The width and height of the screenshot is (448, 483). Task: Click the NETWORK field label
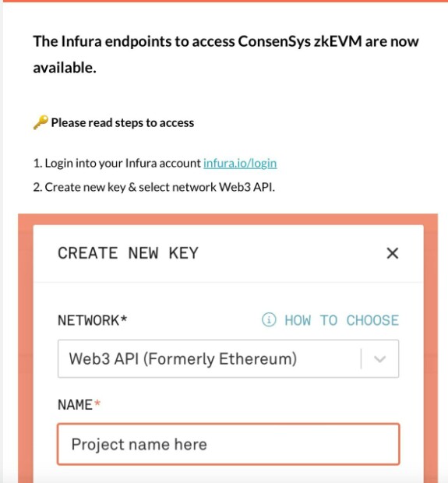coord(92,320)
